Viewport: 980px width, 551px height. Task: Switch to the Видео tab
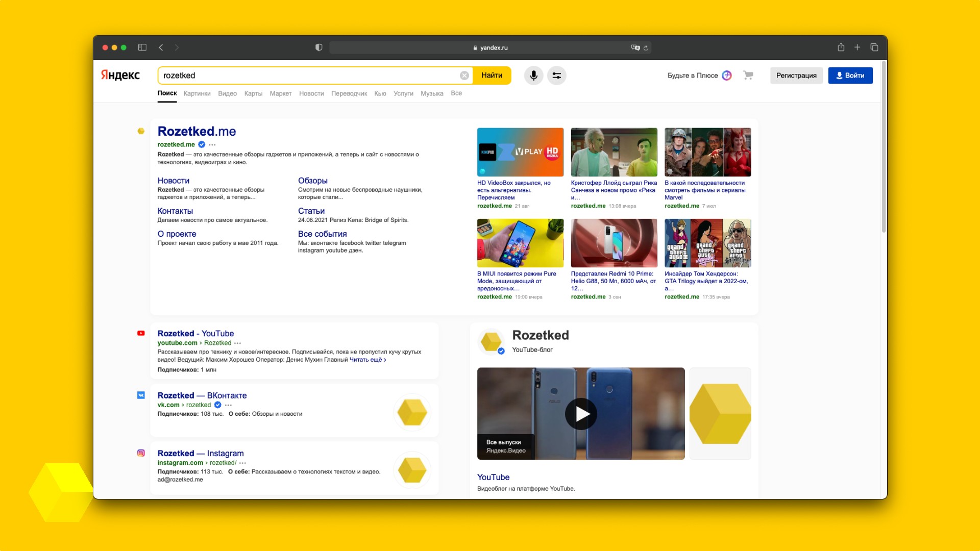pyautogui.click(x=227, y=93)
